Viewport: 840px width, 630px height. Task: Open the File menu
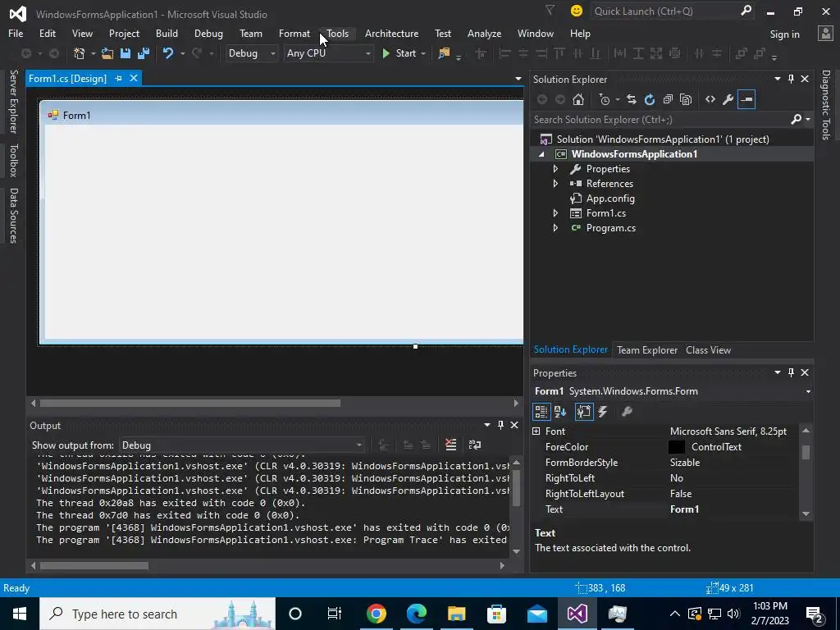pos(16,33)
